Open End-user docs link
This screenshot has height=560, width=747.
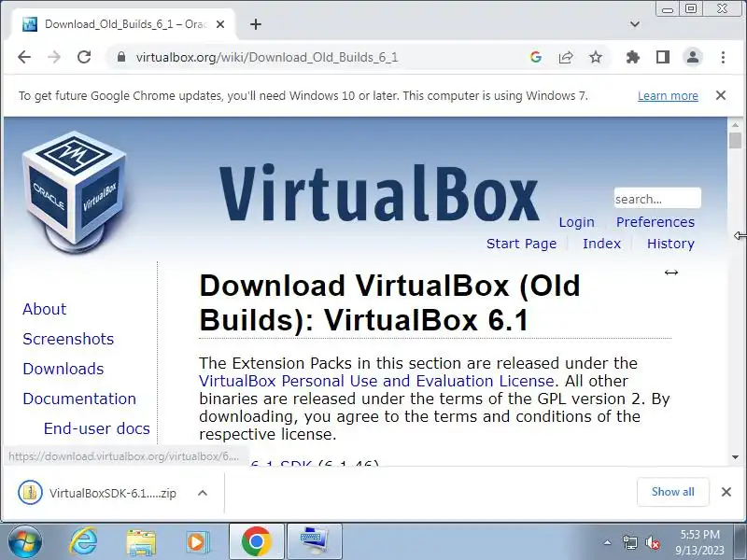pyautogui.click(x=97, y=428)
